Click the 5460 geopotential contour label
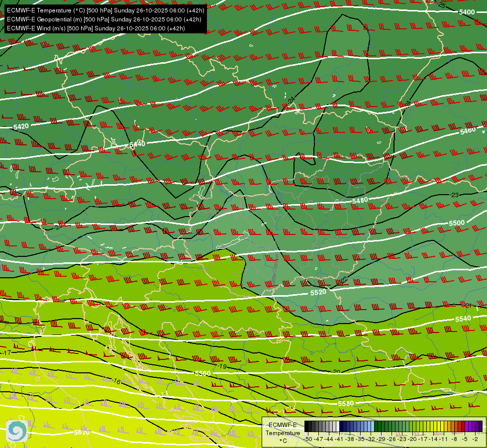The image size is (487, 448). coord(468,130)
